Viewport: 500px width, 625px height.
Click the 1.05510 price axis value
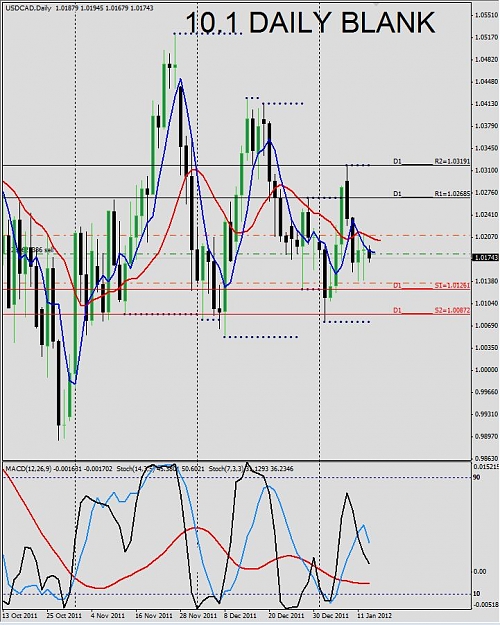pyautogui.click(x=486, y=15)
